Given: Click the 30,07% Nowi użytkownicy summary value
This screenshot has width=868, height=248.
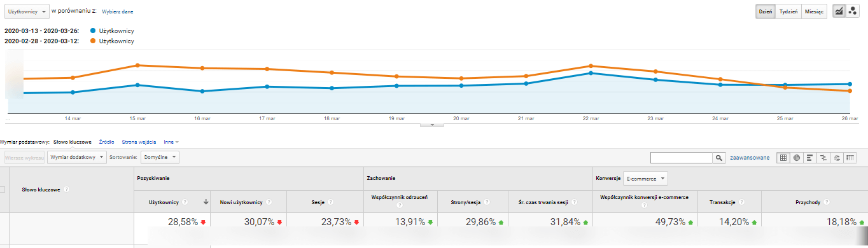Looking at the screenshot, I should tap(259, 222).
